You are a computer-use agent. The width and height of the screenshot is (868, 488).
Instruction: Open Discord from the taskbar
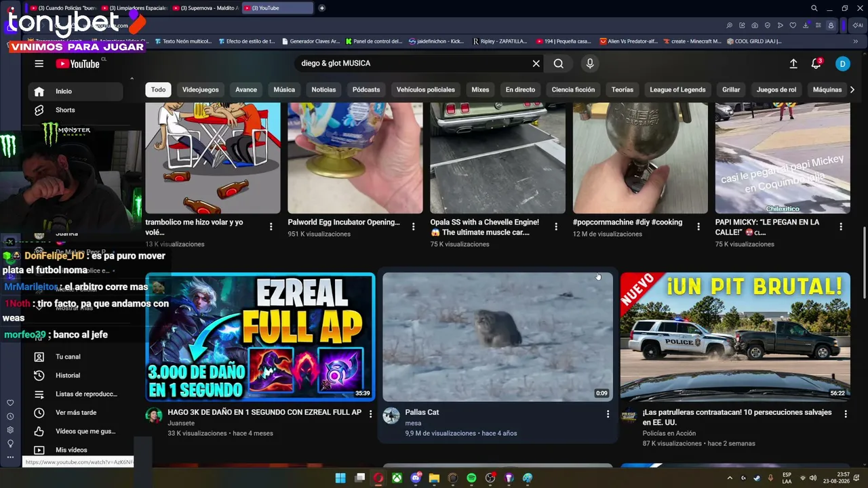point(416,478)
